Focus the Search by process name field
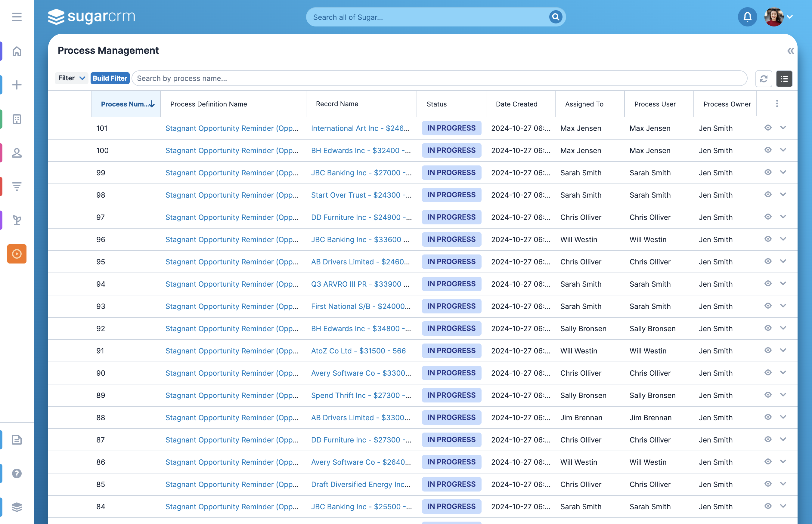Screen dimensions: 812x524 point(439,78)
